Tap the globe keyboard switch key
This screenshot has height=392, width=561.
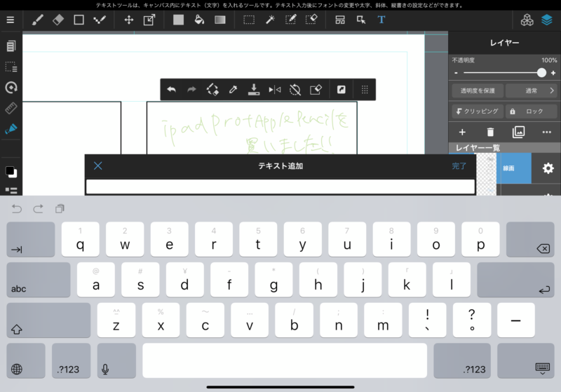point(26,360)
